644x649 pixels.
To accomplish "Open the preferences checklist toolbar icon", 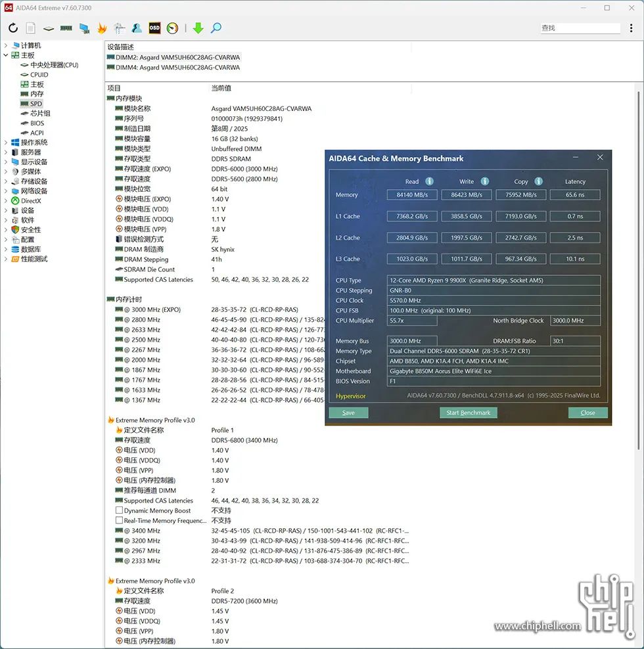I will click(120, 28).
